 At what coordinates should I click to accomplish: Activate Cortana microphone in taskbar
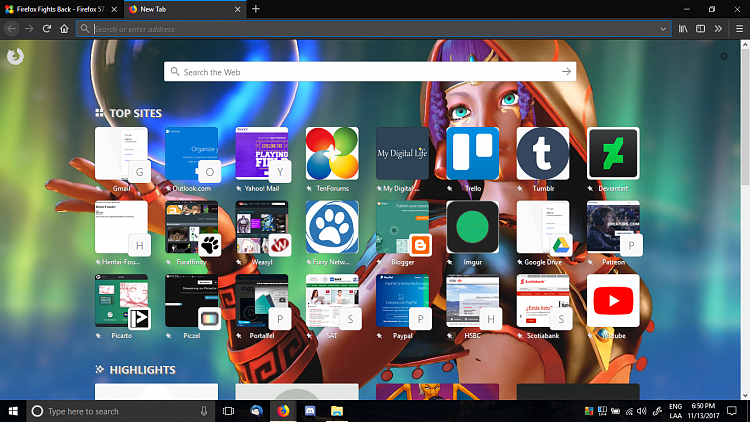pos(204,411)
